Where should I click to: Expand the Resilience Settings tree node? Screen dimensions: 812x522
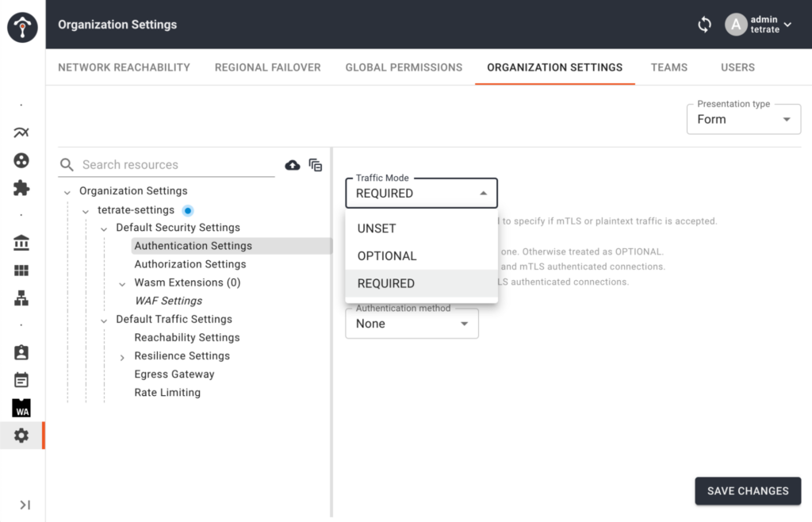point(122,357)
